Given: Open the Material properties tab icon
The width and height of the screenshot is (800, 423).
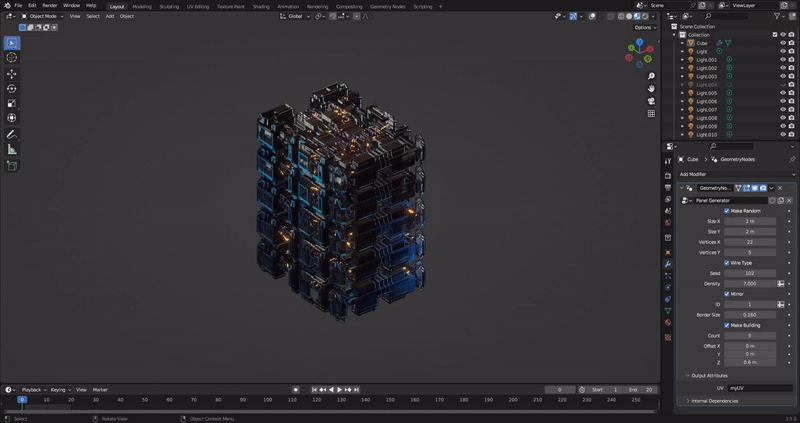Looking at the screenshot, I should click(x=668, y=322).
